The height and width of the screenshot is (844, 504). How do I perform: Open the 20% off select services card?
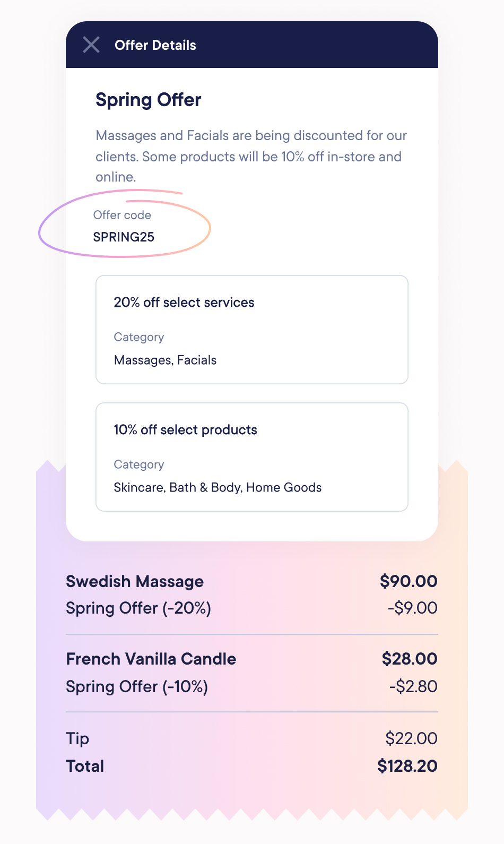(251, 329)
